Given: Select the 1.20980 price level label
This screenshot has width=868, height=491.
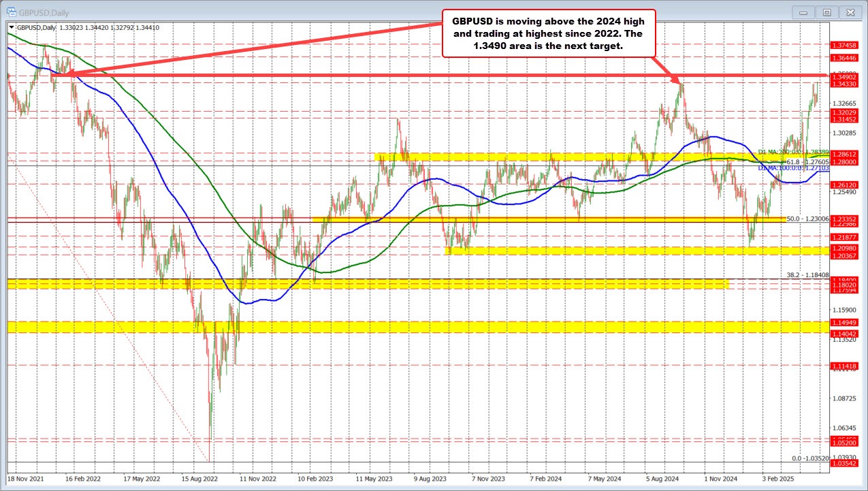Looking at the screenshot, I should pos(843,249).
